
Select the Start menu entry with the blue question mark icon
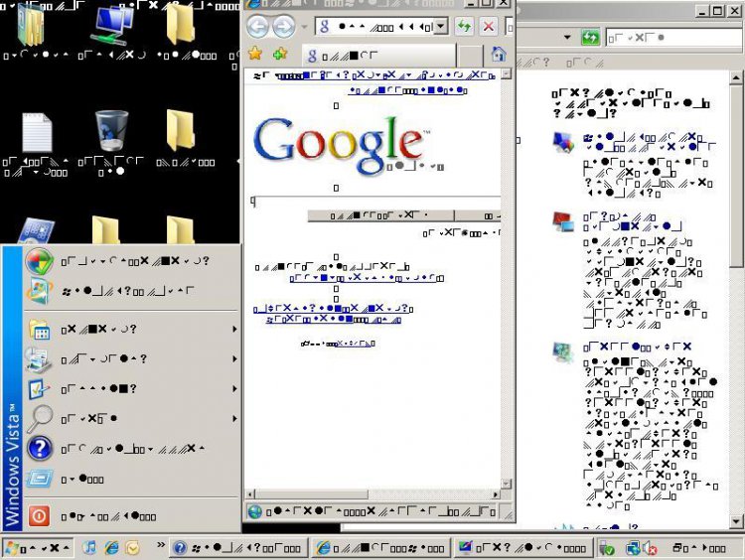pos(131,449)
